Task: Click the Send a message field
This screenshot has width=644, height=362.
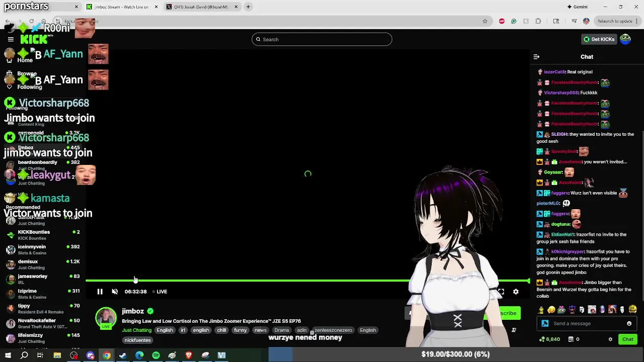Action: click(x=587, y=324)
